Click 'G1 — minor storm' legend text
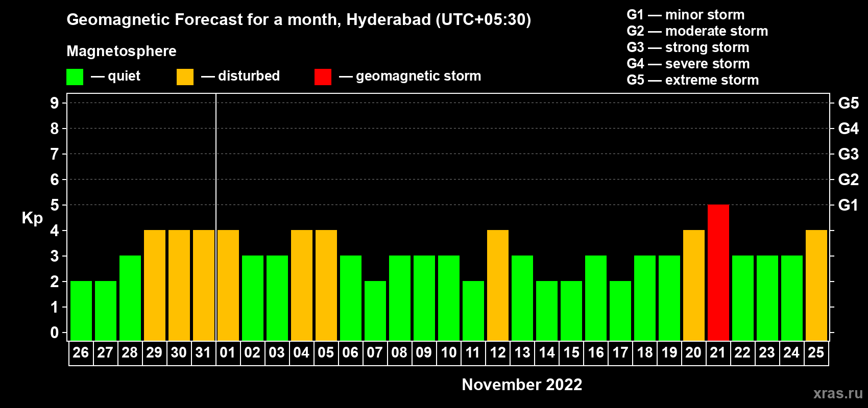Viewport: 868px width, 408px height. pos(686,15)
